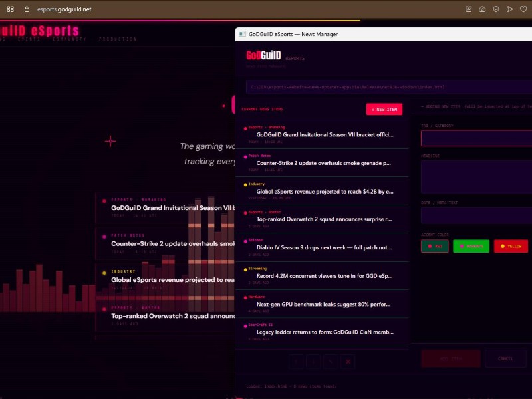The width and height of the screenshot is (532, 399).
Task: Click the CANCEL button
Action: tap(505, 358)
